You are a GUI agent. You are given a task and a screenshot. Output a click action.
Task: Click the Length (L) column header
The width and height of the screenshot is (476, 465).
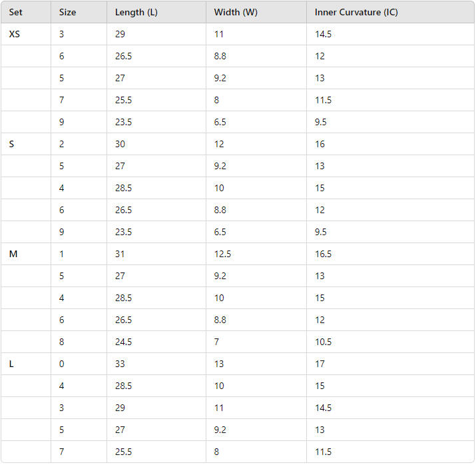pos(136,12)
